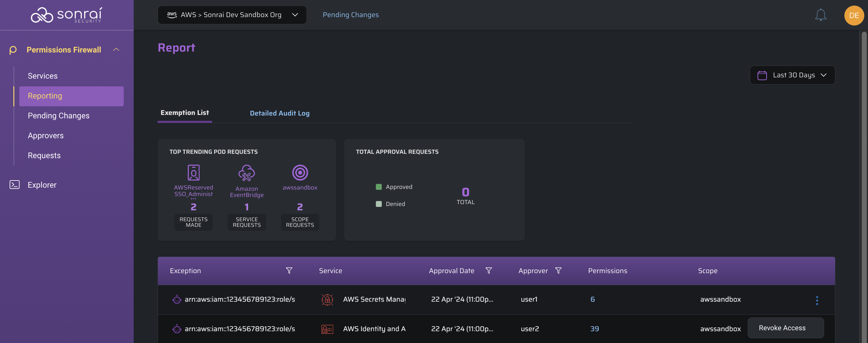Click role icon in user1 row

coord(177,299)
